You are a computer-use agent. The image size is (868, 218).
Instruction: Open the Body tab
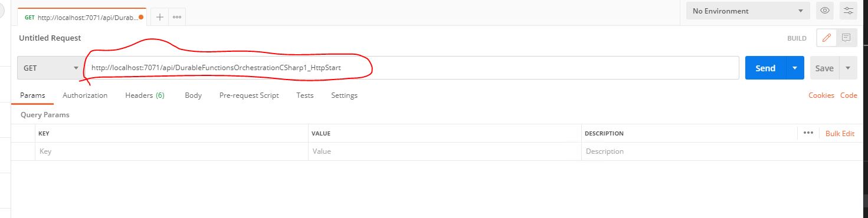pos(193,95)
